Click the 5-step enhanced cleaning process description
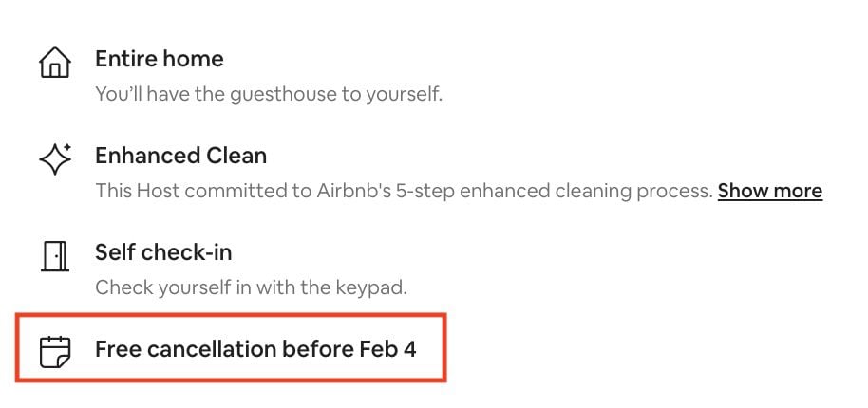 pos(404,192)
